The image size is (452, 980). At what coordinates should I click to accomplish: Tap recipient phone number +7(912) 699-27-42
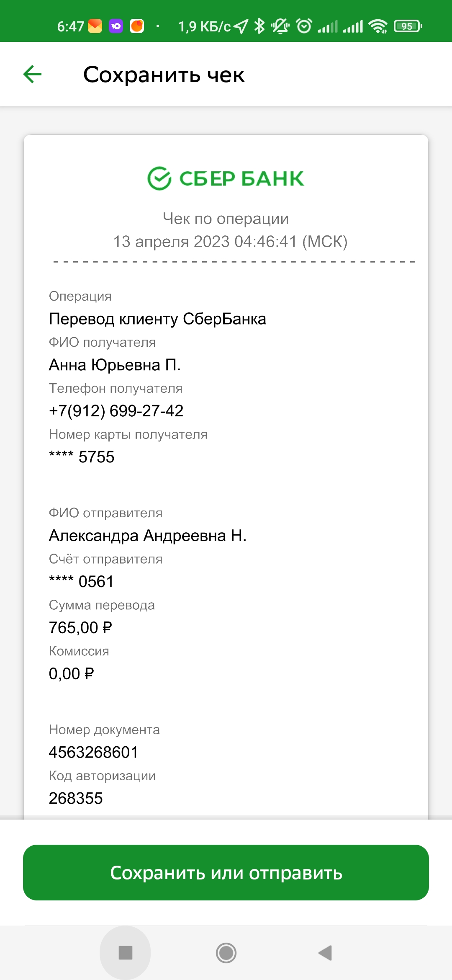(116, 411)
